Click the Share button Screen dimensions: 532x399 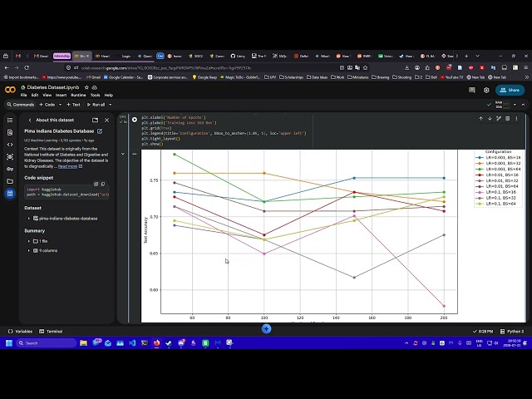point(510,90)
